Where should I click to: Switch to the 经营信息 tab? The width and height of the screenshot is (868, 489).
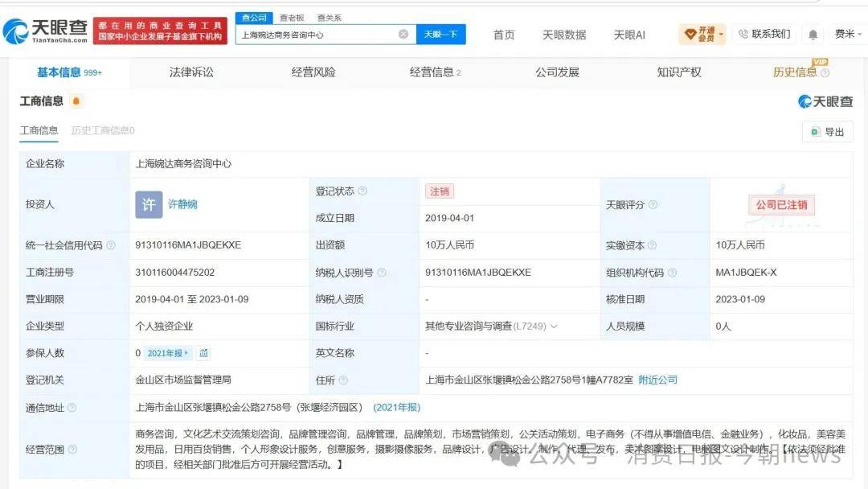click(x=435, y=72)
